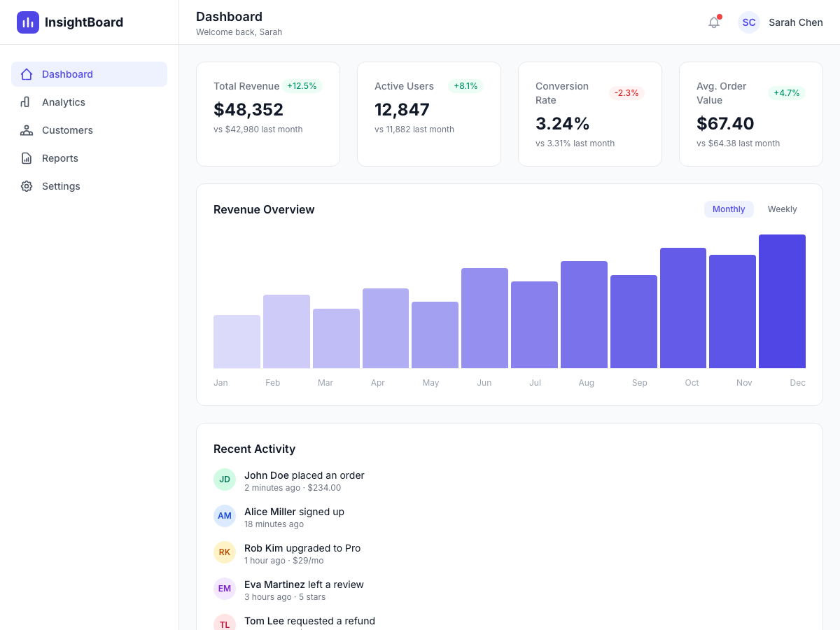
Task: Select the December revenue bar
Action: [782, 302]
